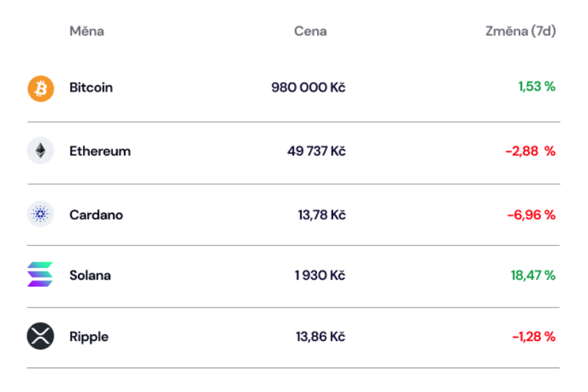Select the Solana currency name
The width and height of the screenshot is (588, 392).
click(90, 276)
